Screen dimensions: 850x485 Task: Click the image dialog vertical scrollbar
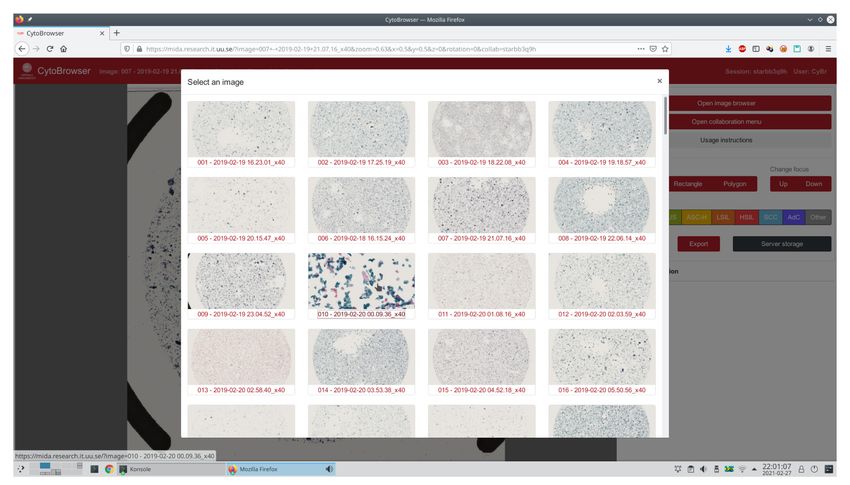[x=665, y=115]
